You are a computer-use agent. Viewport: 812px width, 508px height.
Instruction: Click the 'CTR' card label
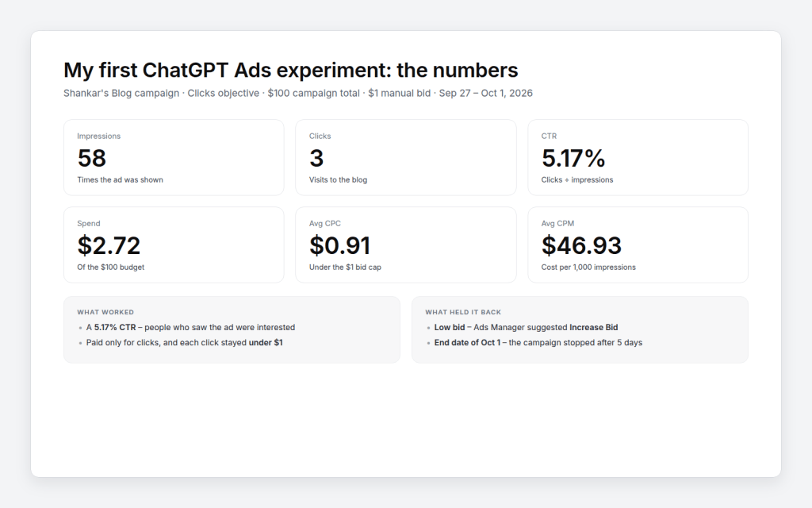pyautogui.click(x=549, y=136)
